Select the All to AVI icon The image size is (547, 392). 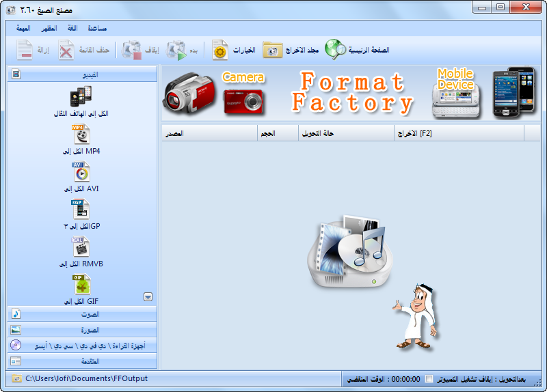coord(81,172)
